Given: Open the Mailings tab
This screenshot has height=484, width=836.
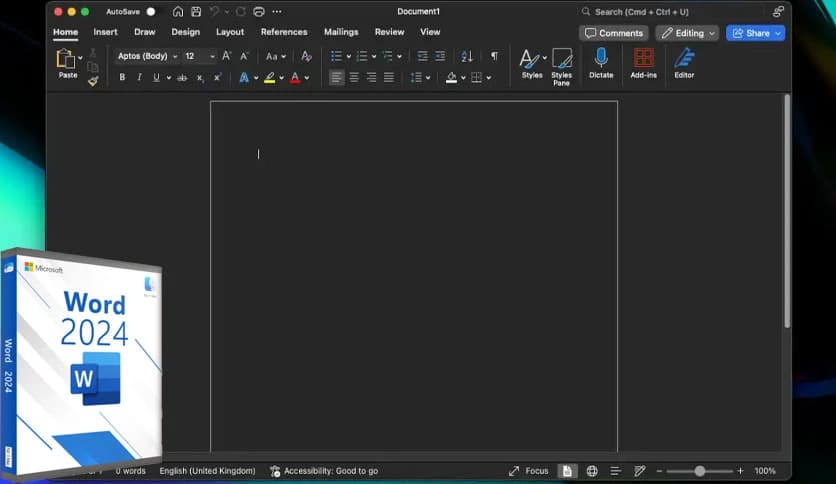Looking at the screenshot, I should point(341,32).
